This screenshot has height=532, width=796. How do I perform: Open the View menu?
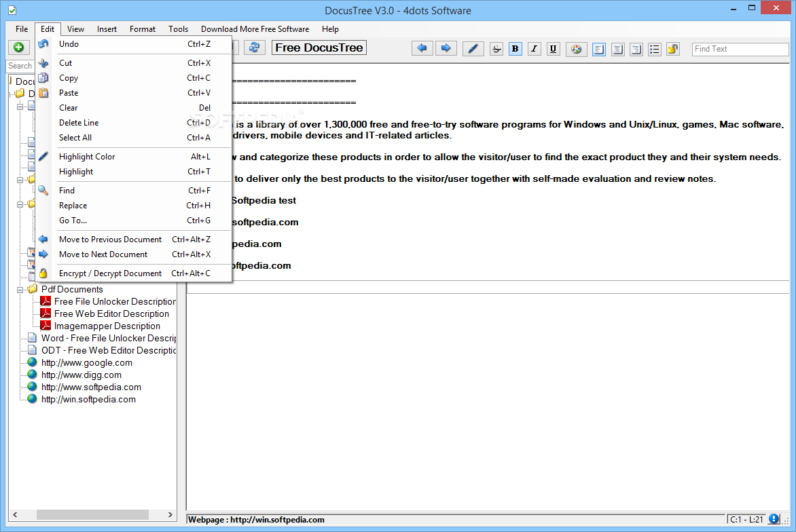click(x=75, y=29)
